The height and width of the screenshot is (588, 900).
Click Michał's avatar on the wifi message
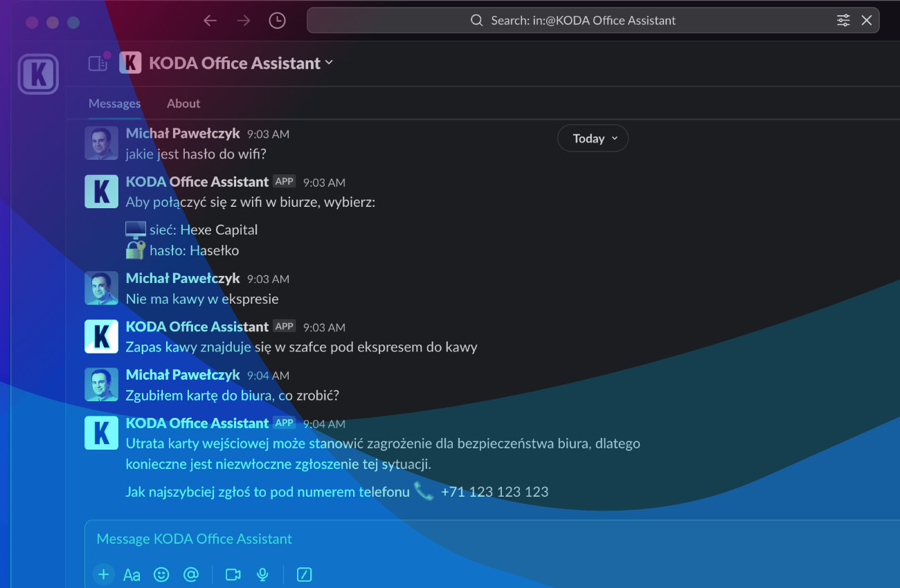[101, 143]
